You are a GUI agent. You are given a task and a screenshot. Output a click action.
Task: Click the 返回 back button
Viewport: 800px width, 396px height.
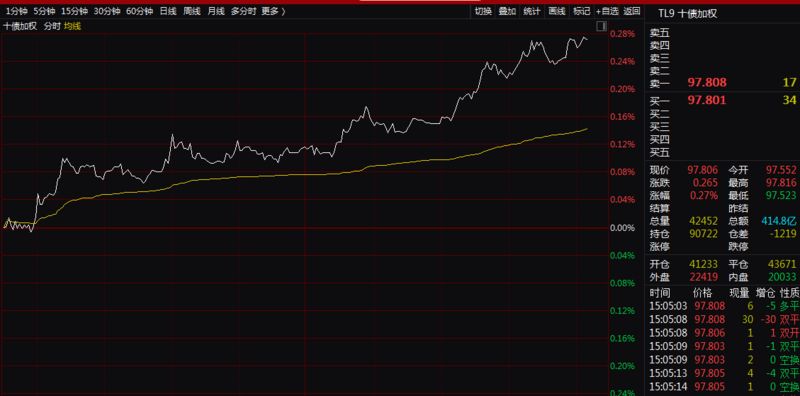pos(632,11)
